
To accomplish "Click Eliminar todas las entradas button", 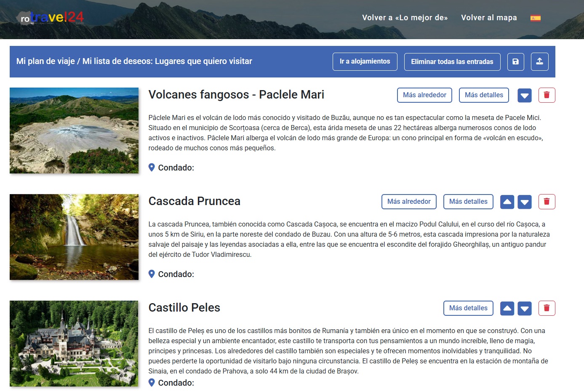I will click(452, 61).
